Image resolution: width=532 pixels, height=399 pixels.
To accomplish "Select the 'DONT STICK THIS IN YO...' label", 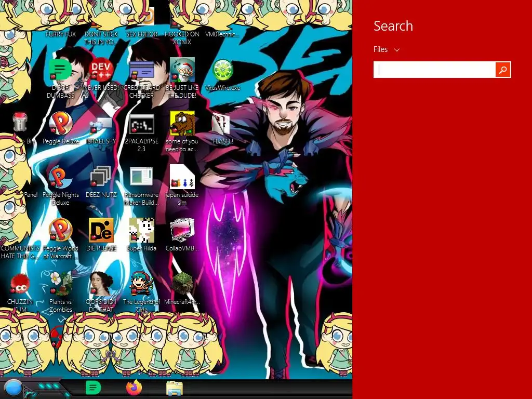I will pos(101,38).
